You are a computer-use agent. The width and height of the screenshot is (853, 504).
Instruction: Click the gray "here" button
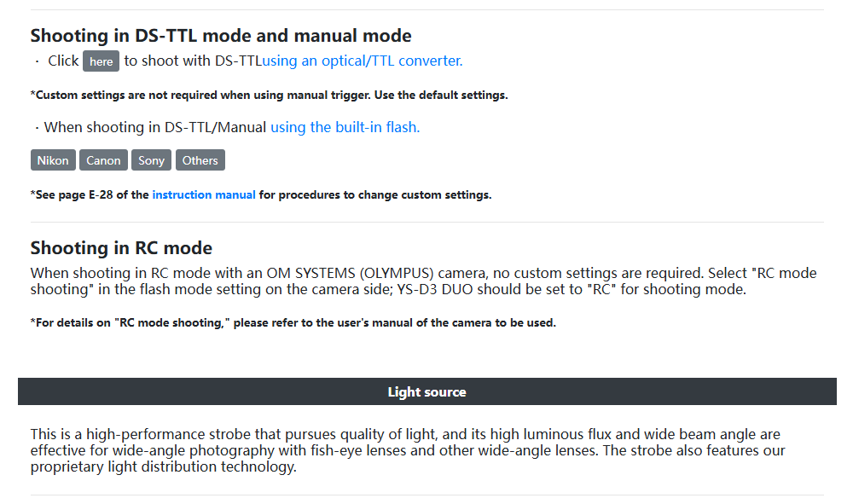point(101,61)
